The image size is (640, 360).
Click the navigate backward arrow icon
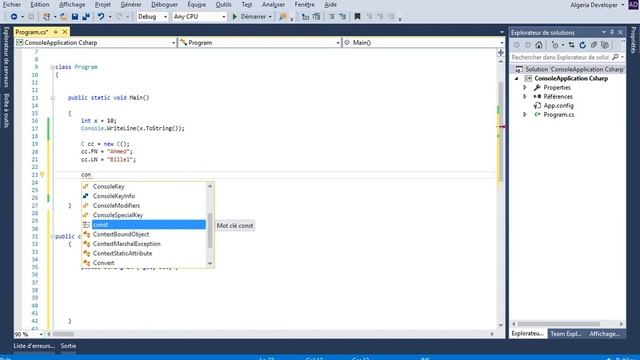point(14,17)
